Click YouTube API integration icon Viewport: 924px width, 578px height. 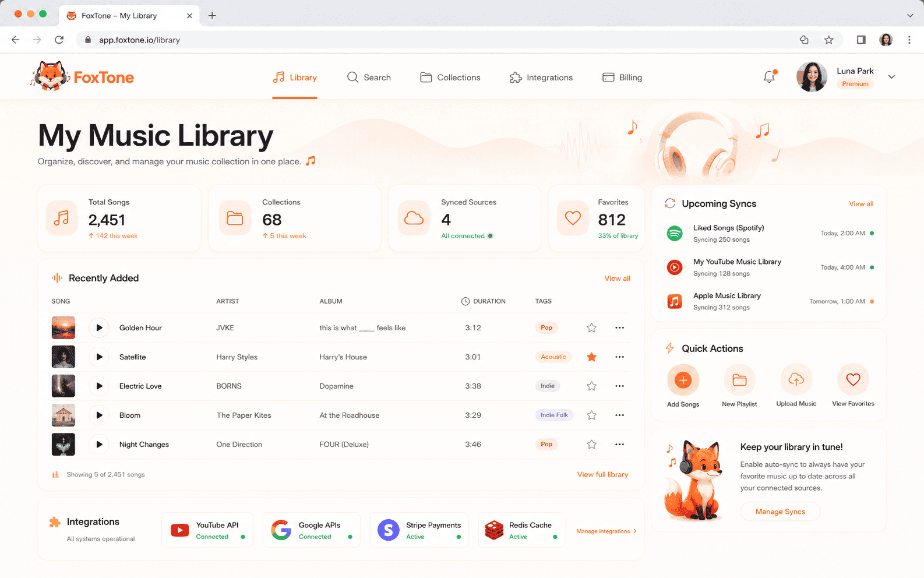tap(179, 530)
